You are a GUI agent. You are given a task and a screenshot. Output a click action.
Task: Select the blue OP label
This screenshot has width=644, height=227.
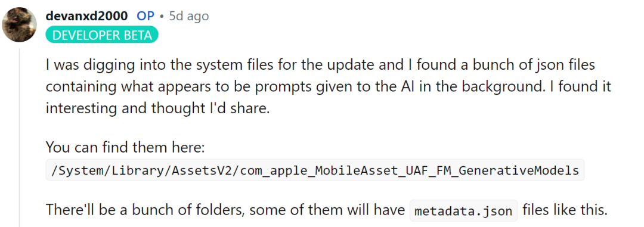(145, 16)
